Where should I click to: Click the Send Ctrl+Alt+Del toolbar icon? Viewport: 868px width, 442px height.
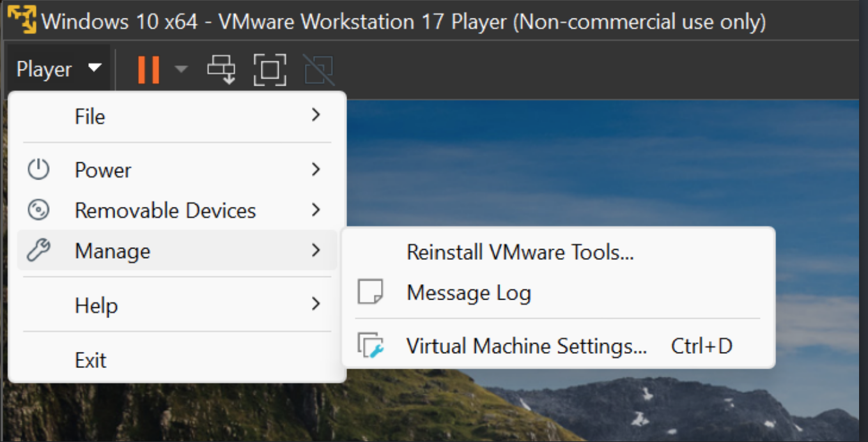(221, 69)
